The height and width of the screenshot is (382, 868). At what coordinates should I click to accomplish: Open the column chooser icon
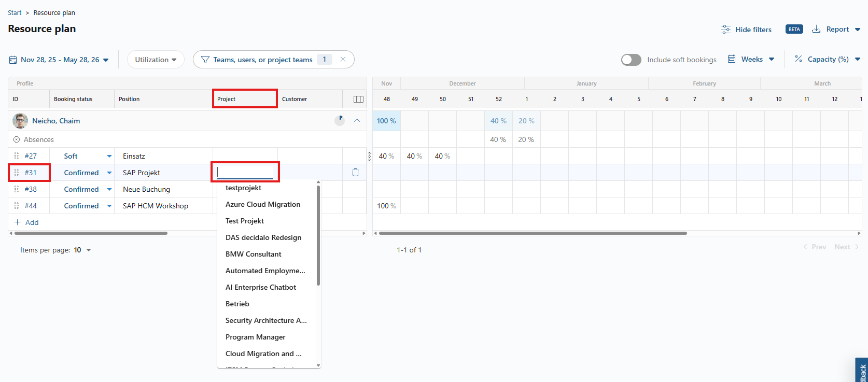358,99
